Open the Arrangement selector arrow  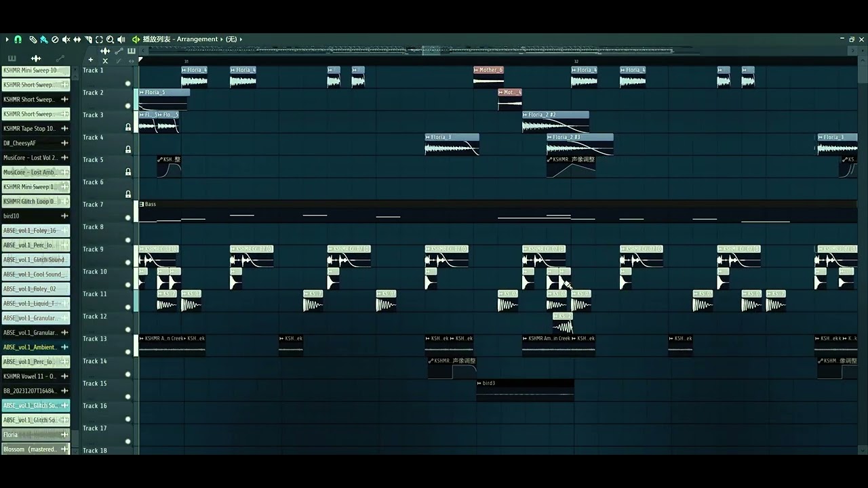pyautogui.click(x=221, y=39)
